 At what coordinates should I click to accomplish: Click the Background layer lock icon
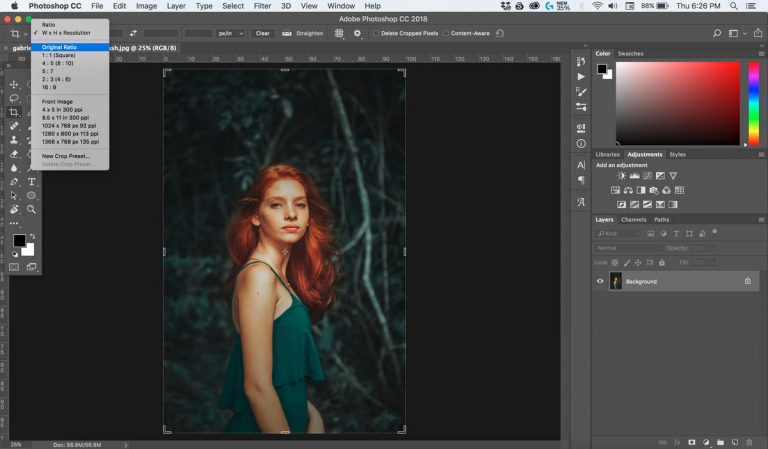tap(747, 281)
